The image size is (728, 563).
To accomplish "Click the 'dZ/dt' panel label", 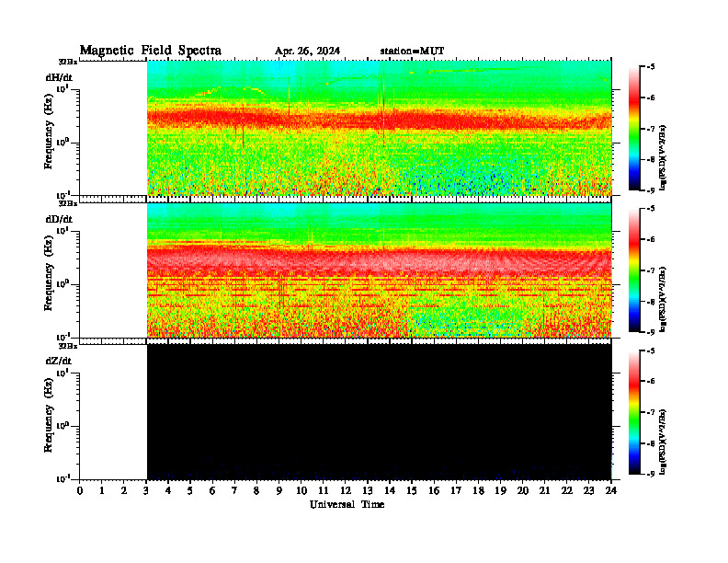I will tap(59, 361).
